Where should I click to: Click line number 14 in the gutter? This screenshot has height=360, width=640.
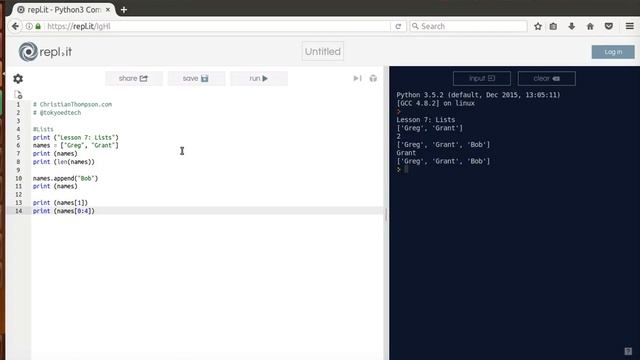[x=18, y=211]
